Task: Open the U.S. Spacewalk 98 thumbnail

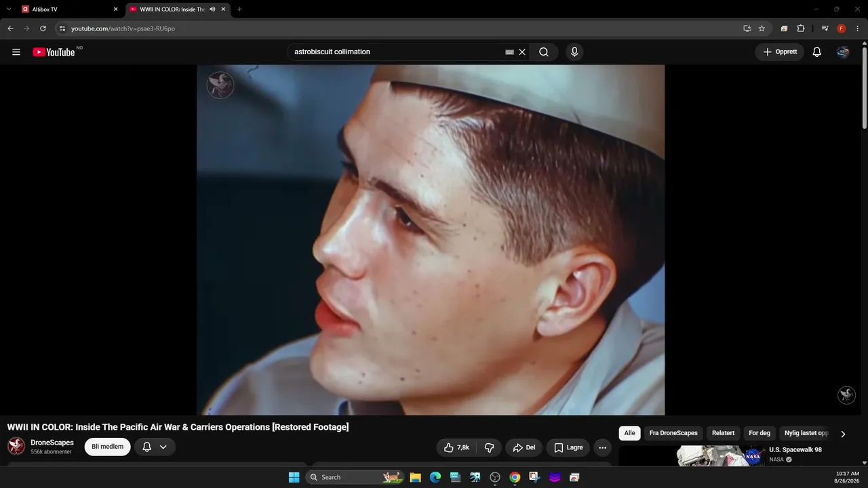Action: click(x=692, y=456)
